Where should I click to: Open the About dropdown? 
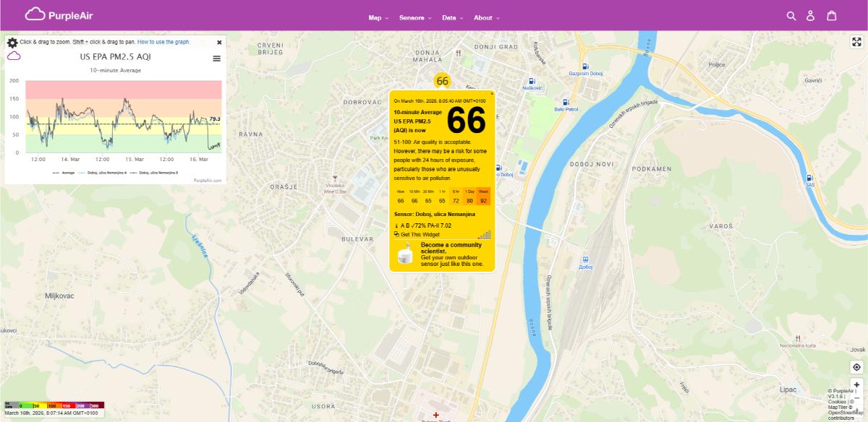tap(484, 17)
